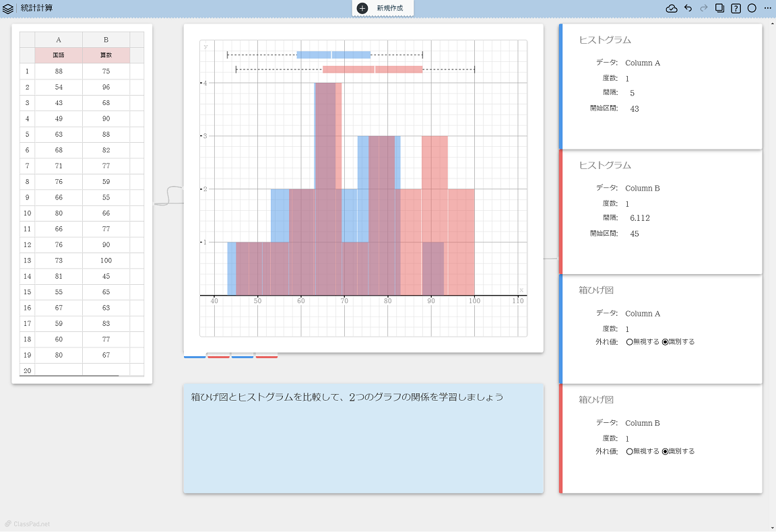Click the duplicate pages icon

(x=719, y=8)
